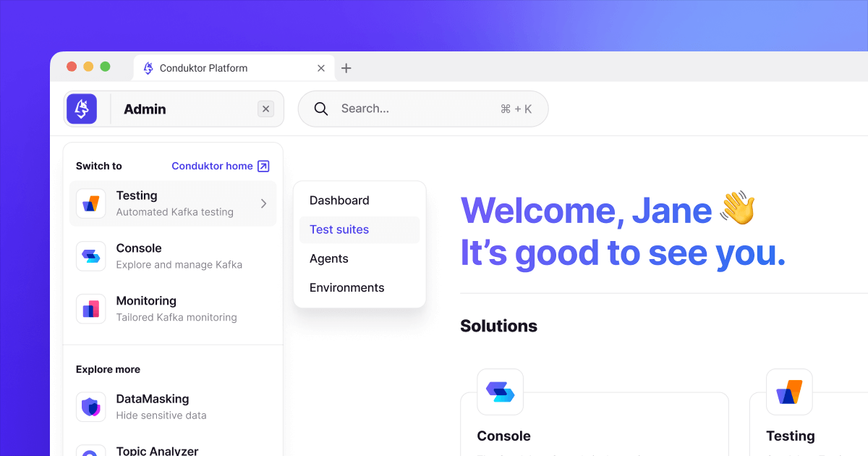The height and width of the screenshot is (456, 868).
Task: Click the Console icon on Solutions card
Action: point(500,392)
